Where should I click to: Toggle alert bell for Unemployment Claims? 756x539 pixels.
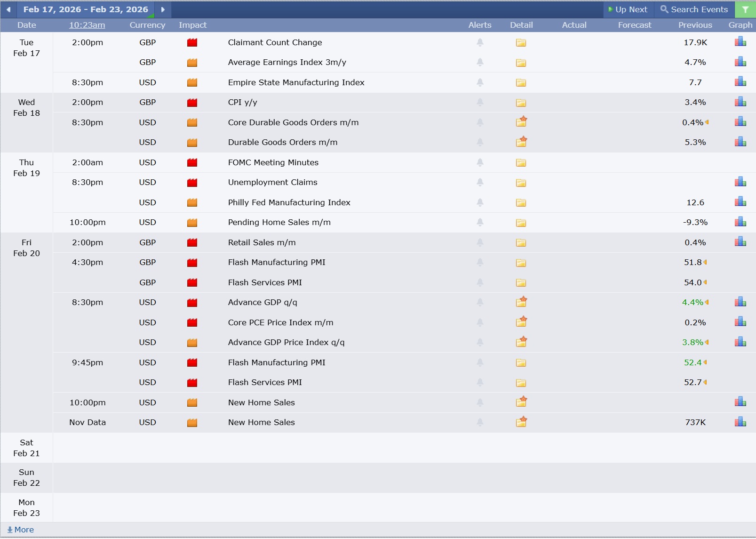click(480, 182)
